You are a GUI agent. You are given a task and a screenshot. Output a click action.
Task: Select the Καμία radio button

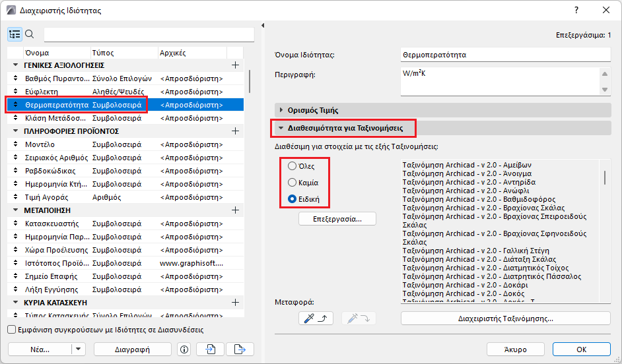[x=292, y=182]
